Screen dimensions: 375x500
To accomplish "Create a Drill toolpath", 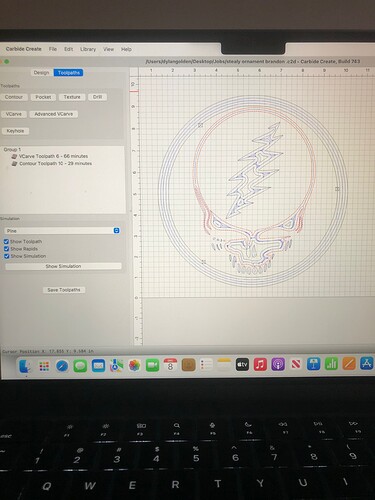I will (97, 97).
